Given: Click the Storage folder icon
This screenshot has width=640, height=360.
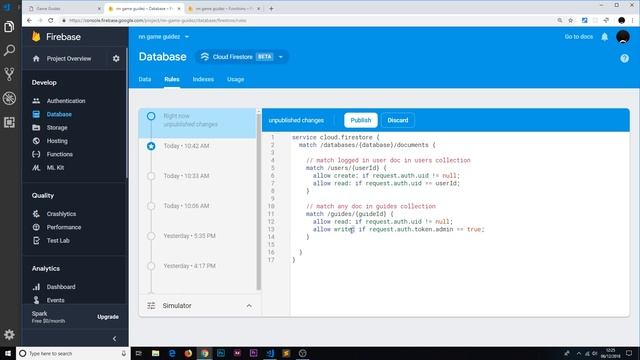Looking at the screenshot, I should 36,128.
